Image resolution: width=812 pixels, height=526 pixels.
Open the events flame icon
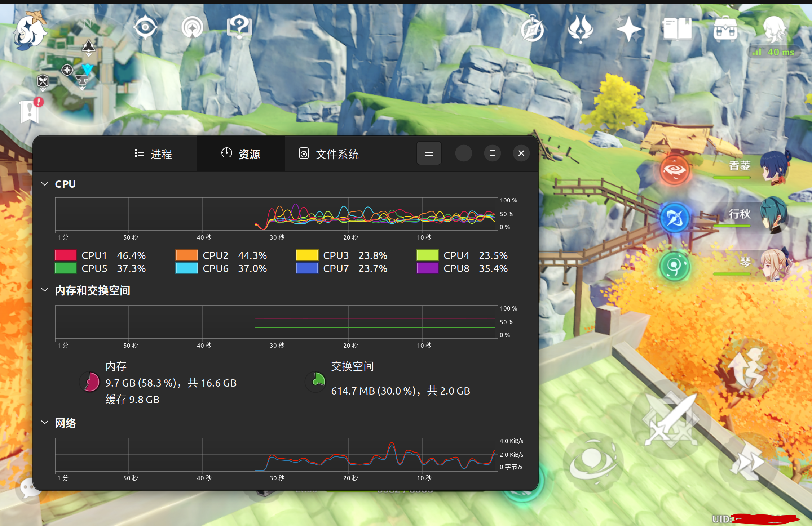[580, 29]
